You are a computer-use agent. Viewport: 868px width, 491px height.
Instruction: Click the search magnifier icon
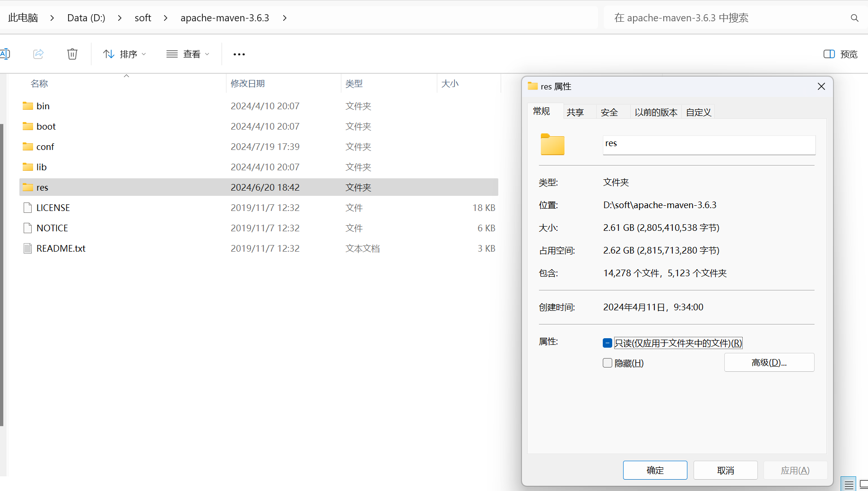pyautogui.click(x=854, y=18)
